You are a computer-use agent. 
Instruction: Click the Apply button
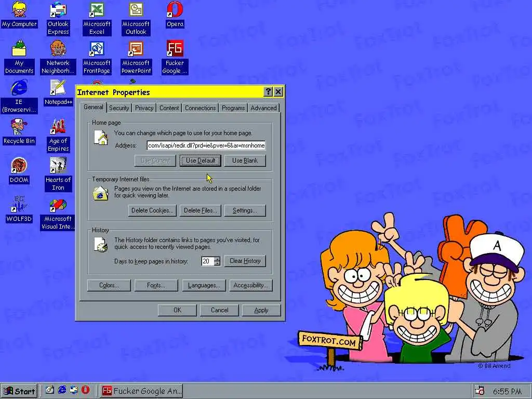pos(261,310)
